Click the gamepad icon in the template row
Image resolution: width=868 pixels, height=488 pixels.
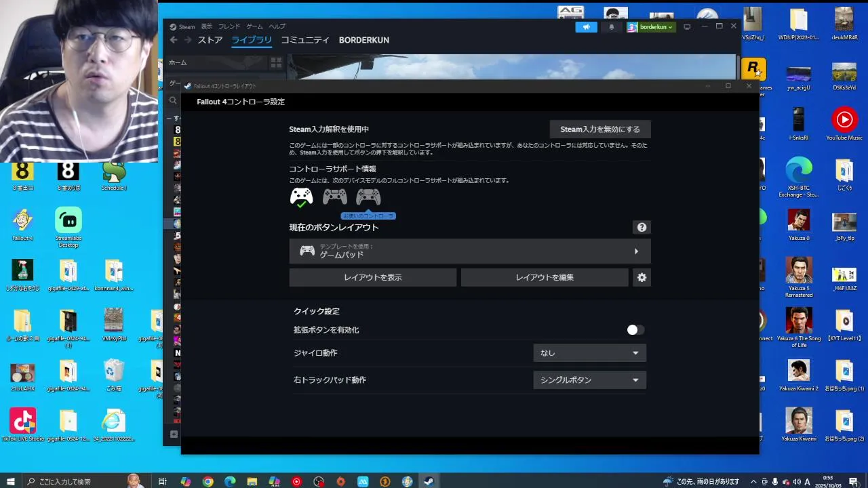click(307, 251)
